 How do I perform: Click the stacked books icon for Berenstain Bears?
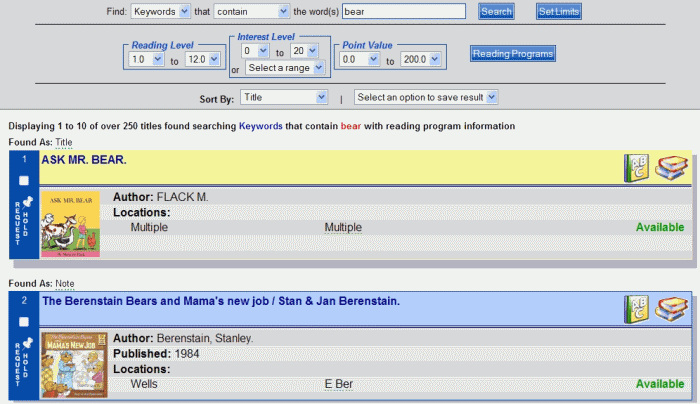pos(671,310)
